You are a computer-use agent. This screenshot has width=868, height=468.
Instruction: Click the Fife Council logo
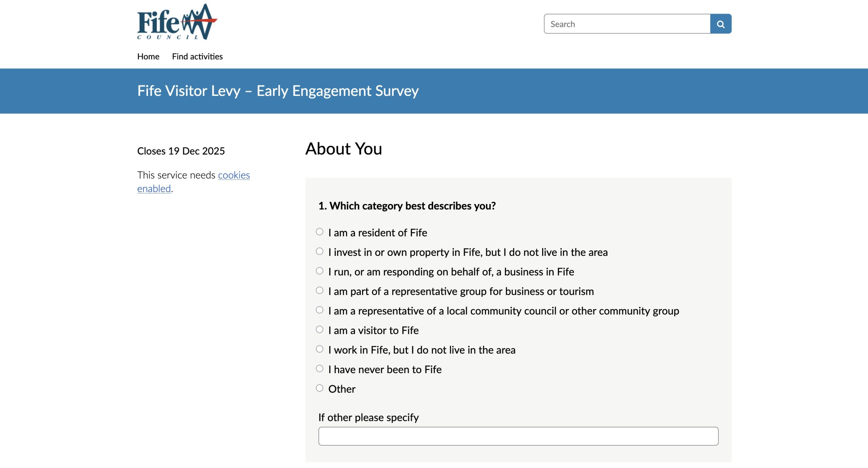coord(177,22)
